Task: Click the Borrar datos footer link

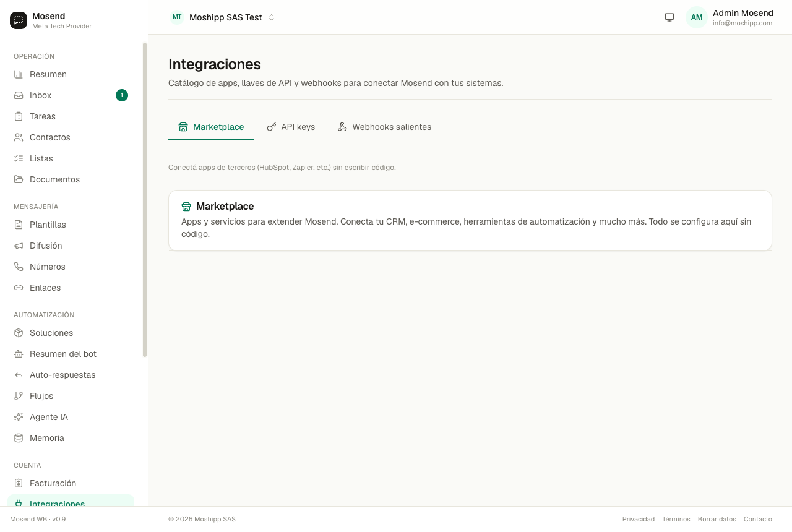Action: 717,519
